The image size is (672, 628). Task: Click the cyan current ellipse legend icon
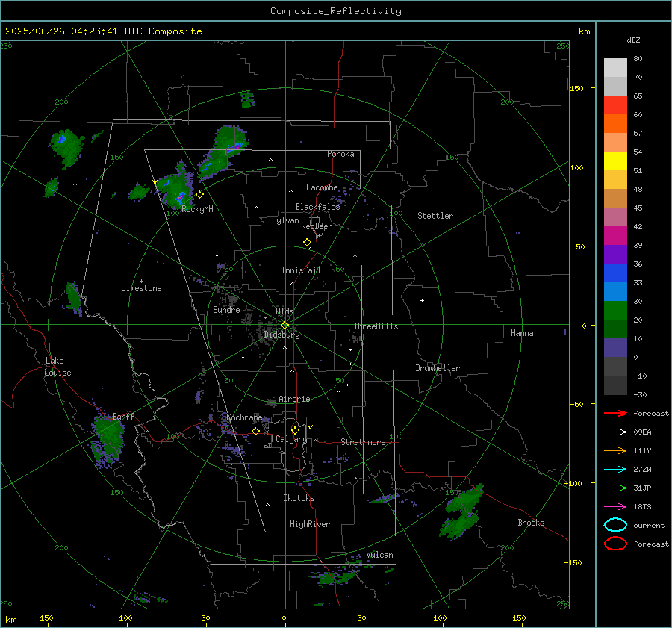tap(615, 525)
